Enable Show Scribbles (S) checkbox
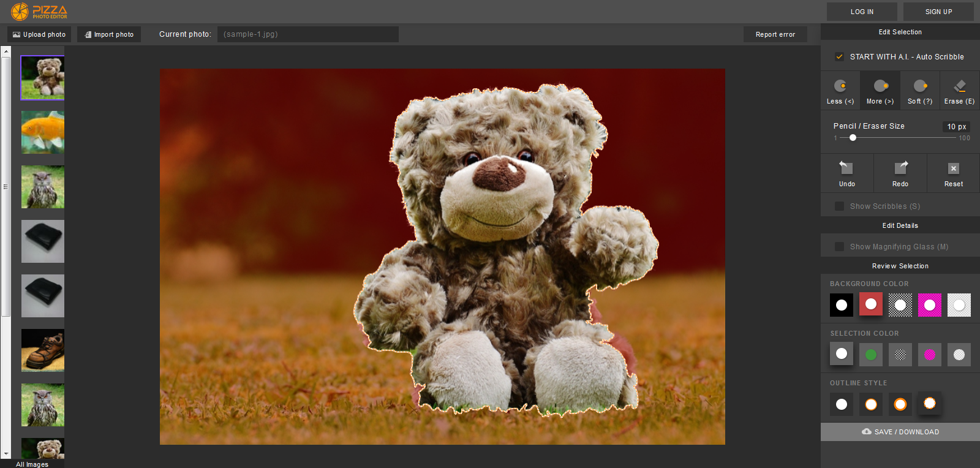 (839, 206)
